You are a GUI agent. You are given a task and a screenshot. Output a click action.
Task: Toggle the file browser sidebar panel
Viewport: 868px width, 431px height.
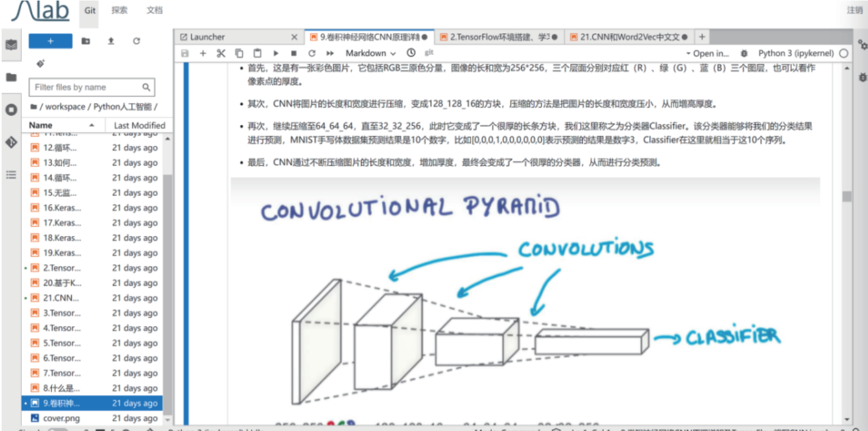pos(11,77)
